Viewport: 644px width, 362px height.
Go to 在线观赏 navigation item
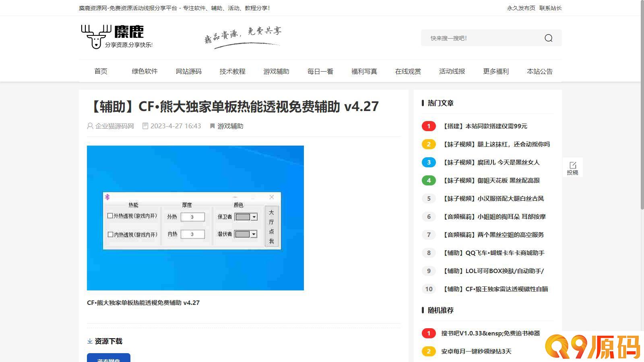pyautogui.click(x=408, y=71)
